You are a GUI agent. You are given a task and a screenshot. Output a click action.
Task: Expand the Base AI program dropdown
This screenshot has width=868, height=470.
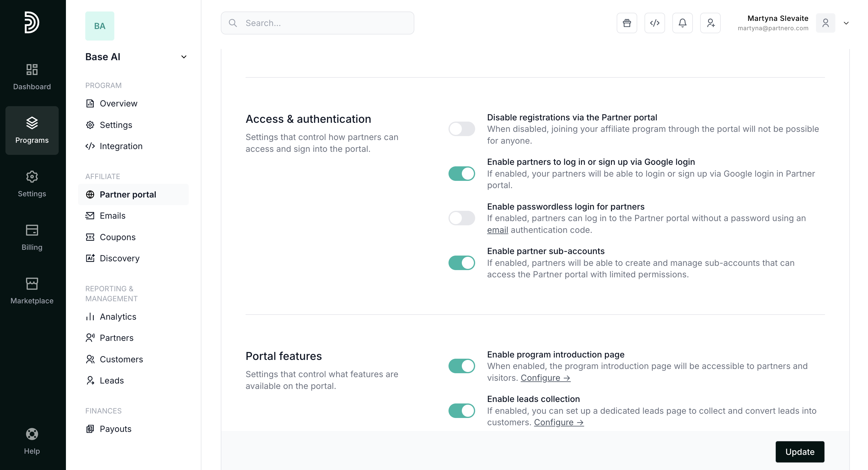[184, 57]
